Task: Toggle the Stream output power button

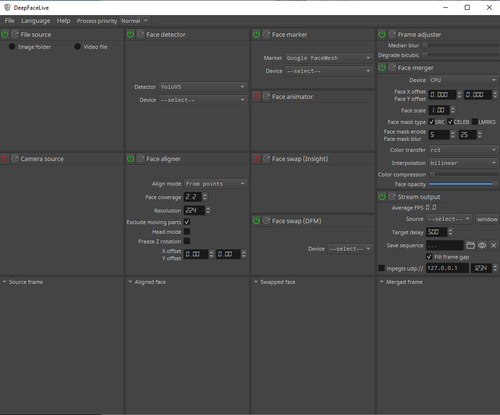Action: click(382, 197)
